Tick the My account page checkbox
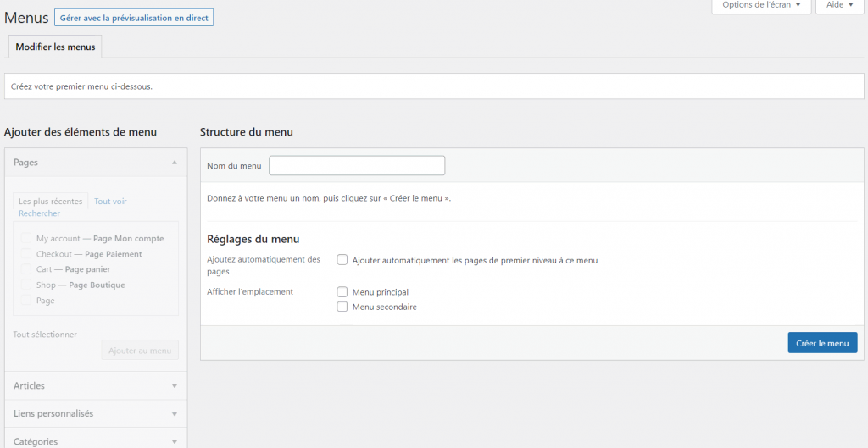868x448 pixels. [27, 239]
